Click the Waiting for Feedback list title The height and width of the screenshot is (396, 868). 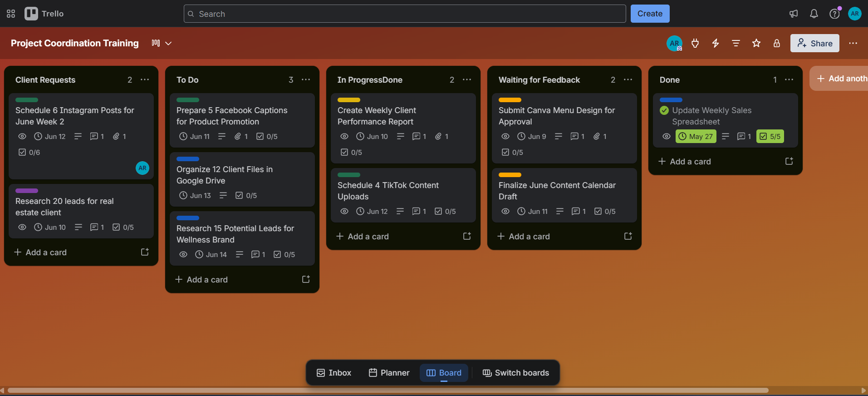pos(539,79)
